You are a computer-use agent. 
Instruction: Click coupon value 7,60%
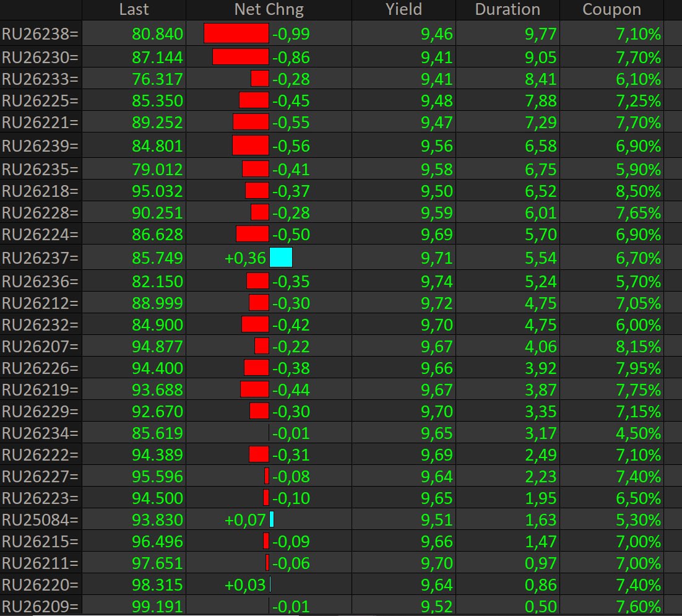point(638,607)
